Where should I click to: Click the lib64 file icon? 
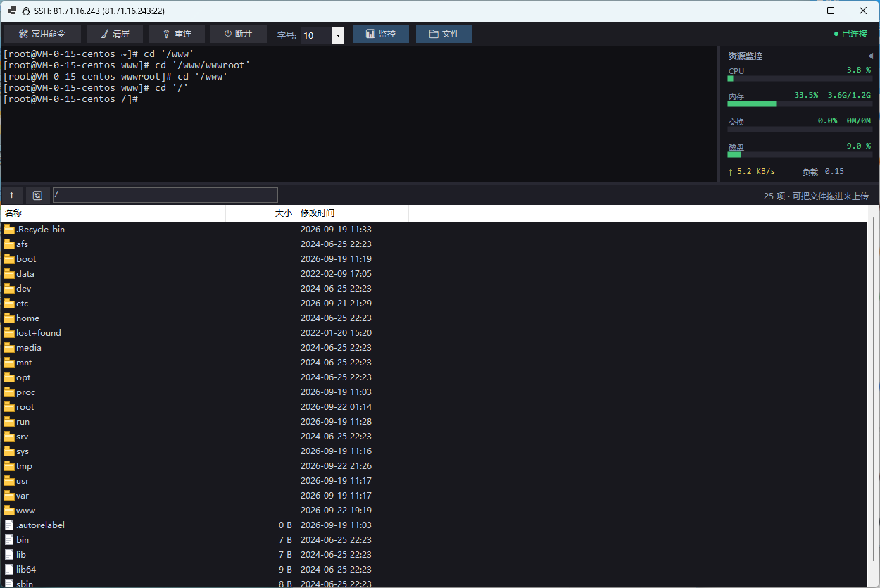9,570
